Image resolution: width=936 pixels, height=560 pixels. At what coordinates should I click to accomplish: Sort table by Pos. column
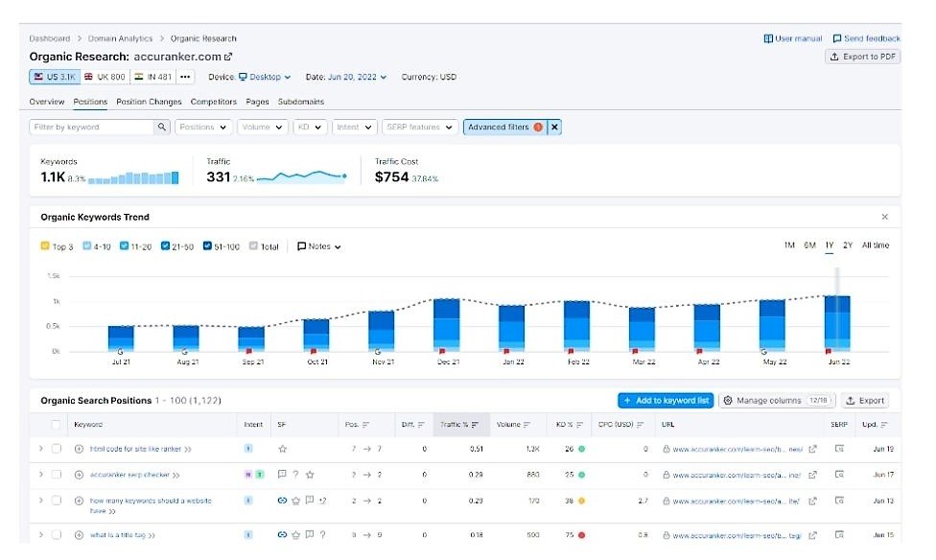pyautogui.click(x=357, y=425)
